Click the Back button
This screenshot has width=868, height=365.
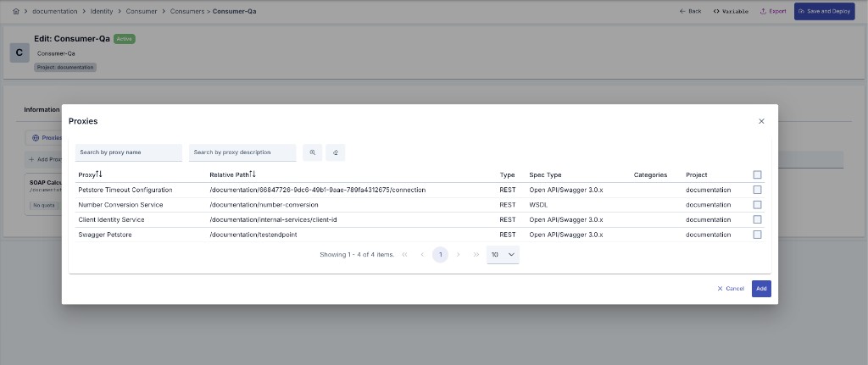[690, 11]
